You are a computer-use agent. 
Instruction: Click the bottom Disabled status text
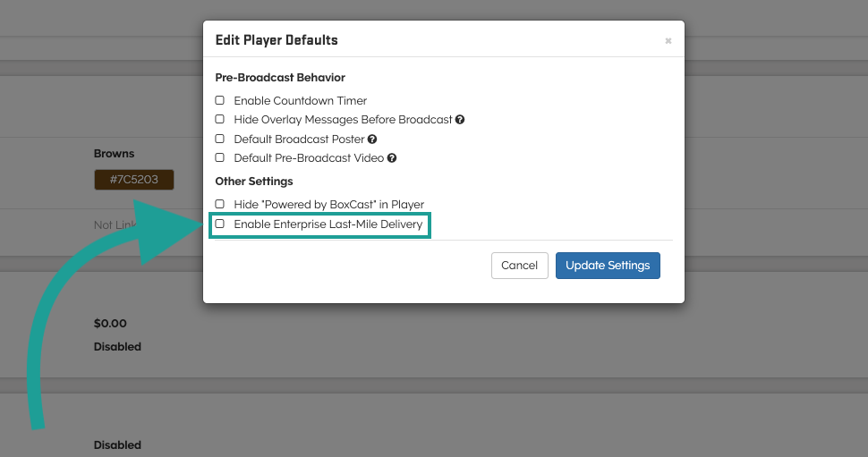point(117,445)
